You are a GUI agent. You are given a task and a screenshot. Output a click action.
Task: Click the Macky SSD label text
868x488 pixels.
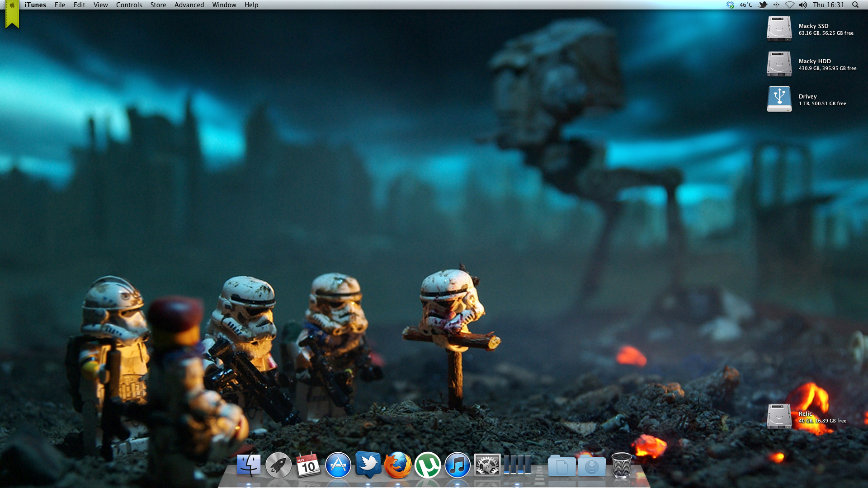click(813, 26)
